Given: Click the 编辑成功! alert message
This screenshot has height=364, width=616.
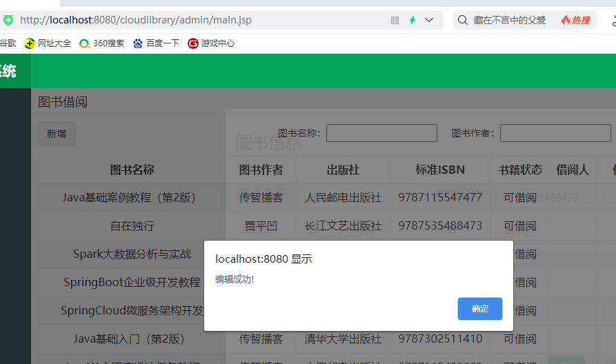Looking at the screenshot, I should click(x=235, y=280).
